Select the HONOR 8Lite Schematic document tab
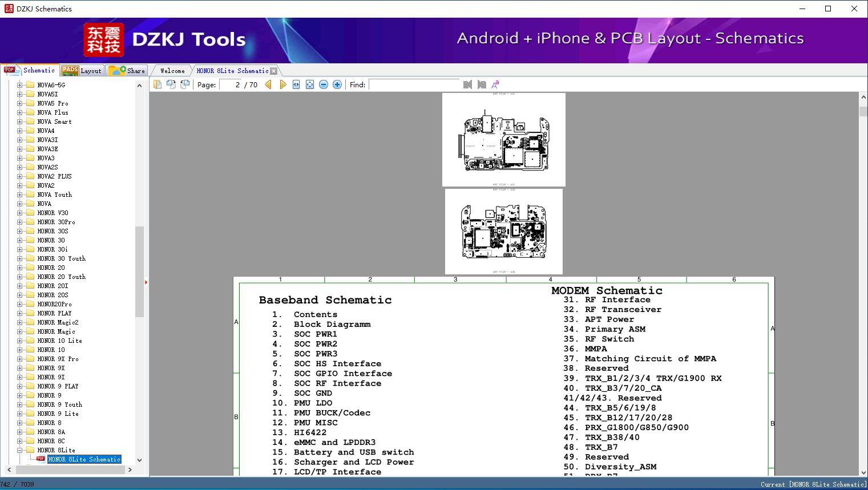 point(232,71)
